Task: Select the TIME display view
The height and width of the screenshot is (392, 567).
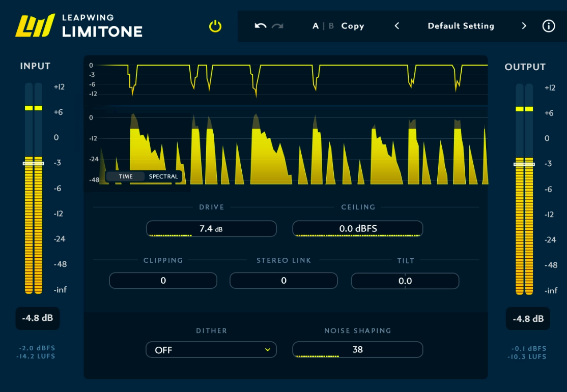Action: coord(126,176)
